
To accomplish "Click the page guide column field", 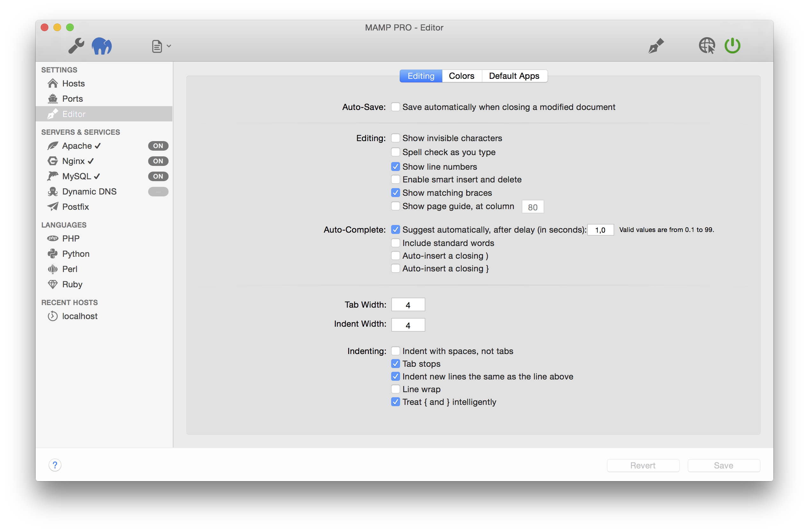I will (x=533, y=207).
